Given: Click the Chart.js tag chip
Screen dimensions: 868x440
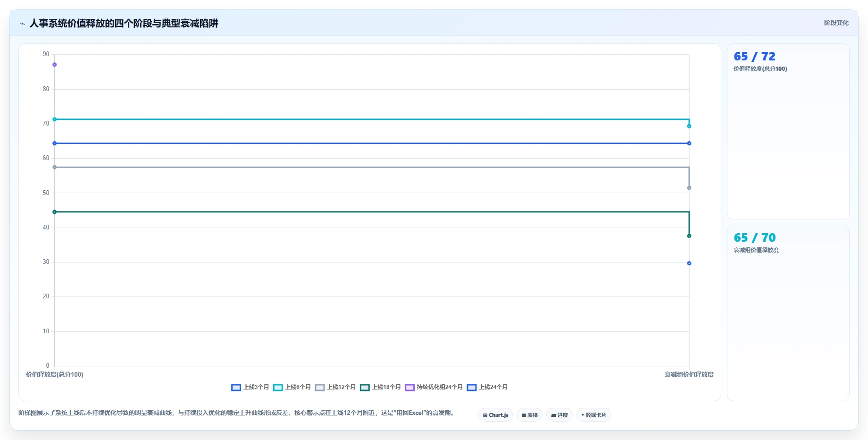Looking at the screenshot, I should click(495, 415).
